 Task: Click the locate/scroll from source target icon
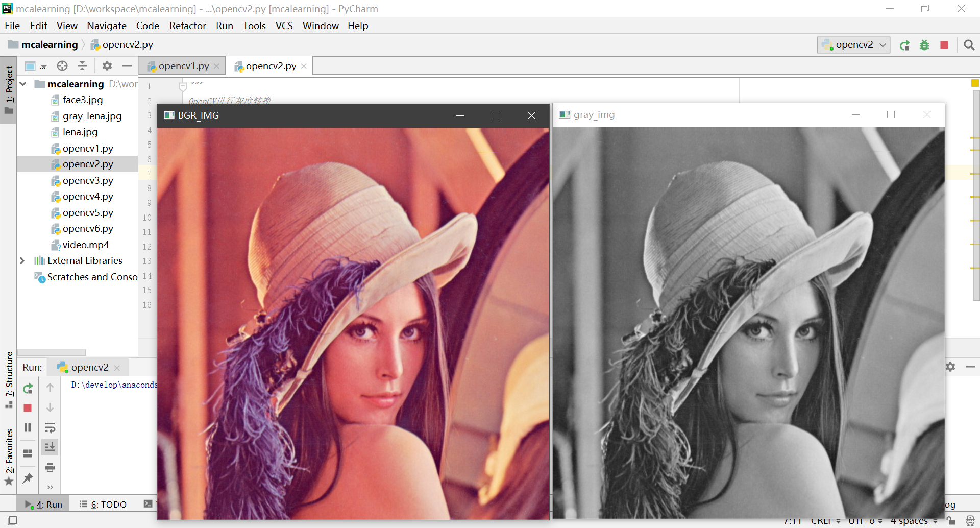click(x=62, y=66)
